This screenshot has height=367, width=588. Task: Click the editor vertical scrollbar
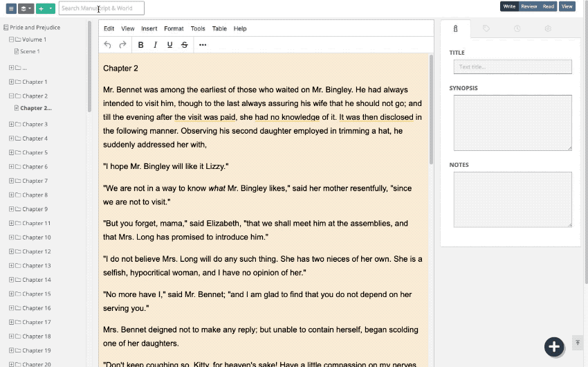click(431, 109)
